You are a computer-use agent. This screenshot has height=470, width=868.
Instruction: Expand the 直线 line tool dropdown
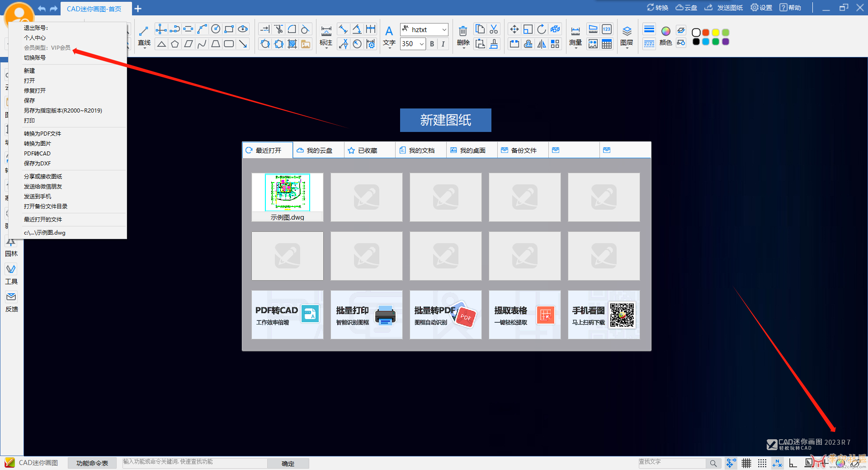click(x=144, y=47)
